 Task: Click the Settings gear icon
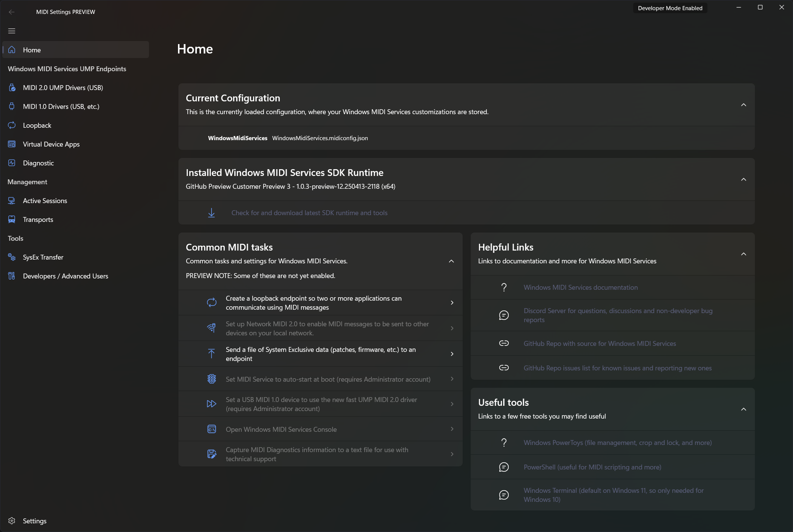[x=12, y=521]
